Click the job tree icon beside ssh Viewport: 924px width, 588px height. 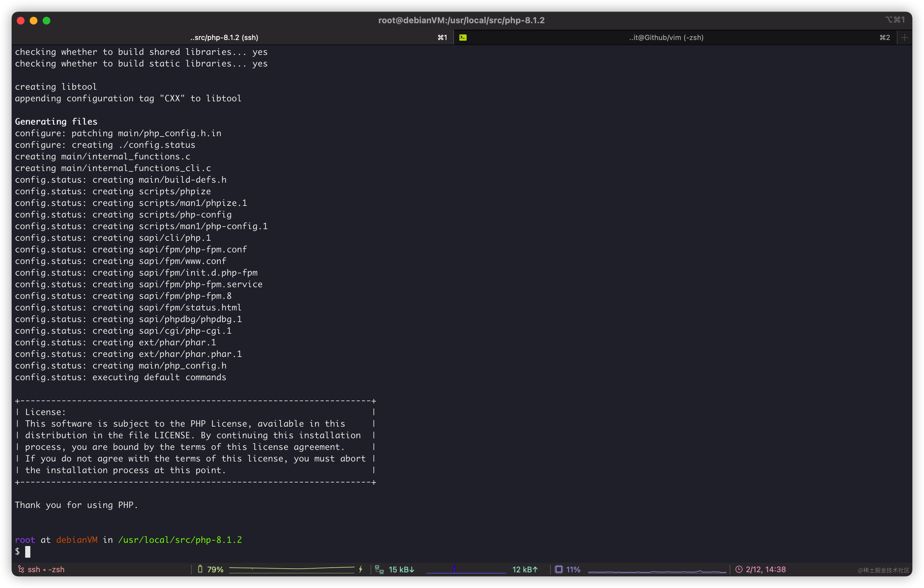pyautogui.click(x=21, y=569)
